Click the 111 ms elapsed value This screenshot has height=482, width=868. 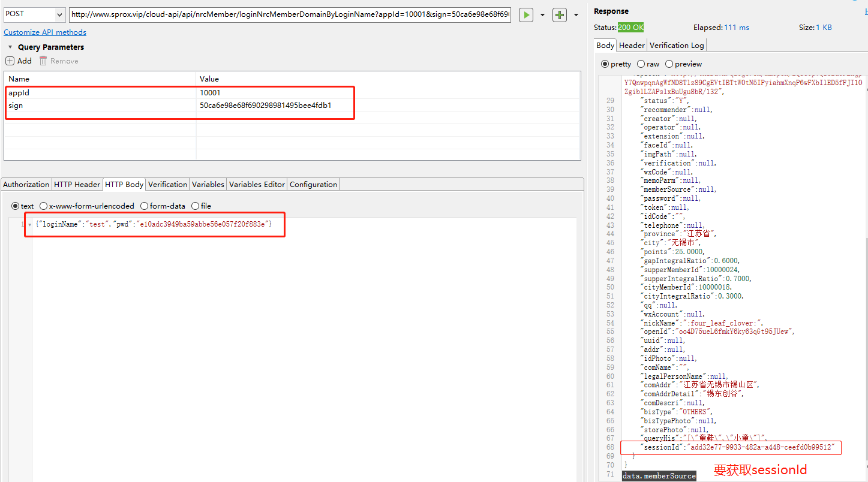(x=737, y=28)
